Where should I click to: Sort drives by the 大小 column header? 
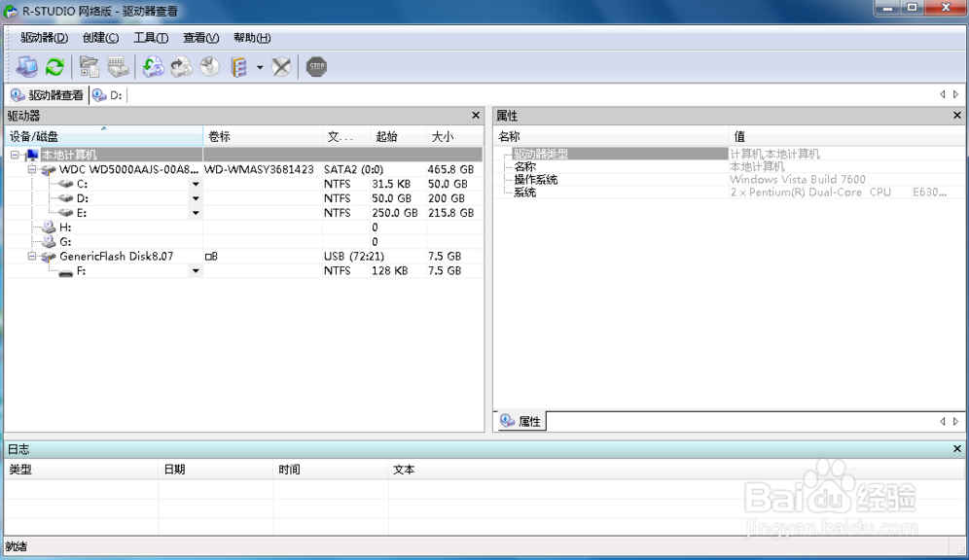coord(444,137)
